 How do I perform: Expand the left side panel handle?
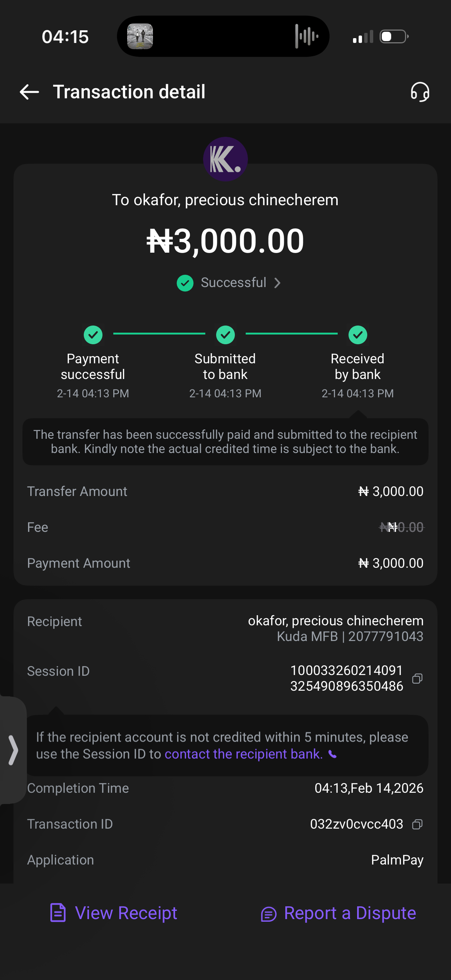pos(13,750)
